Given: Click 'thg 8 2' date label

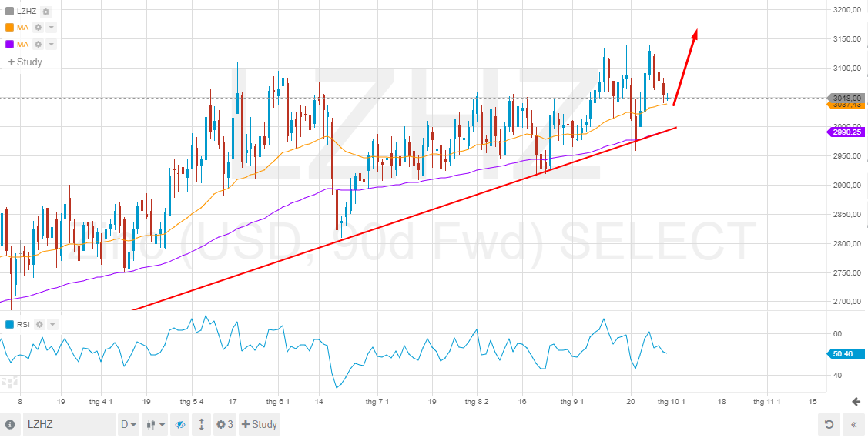Looking at the screenshot, I should tap(477, 402).
